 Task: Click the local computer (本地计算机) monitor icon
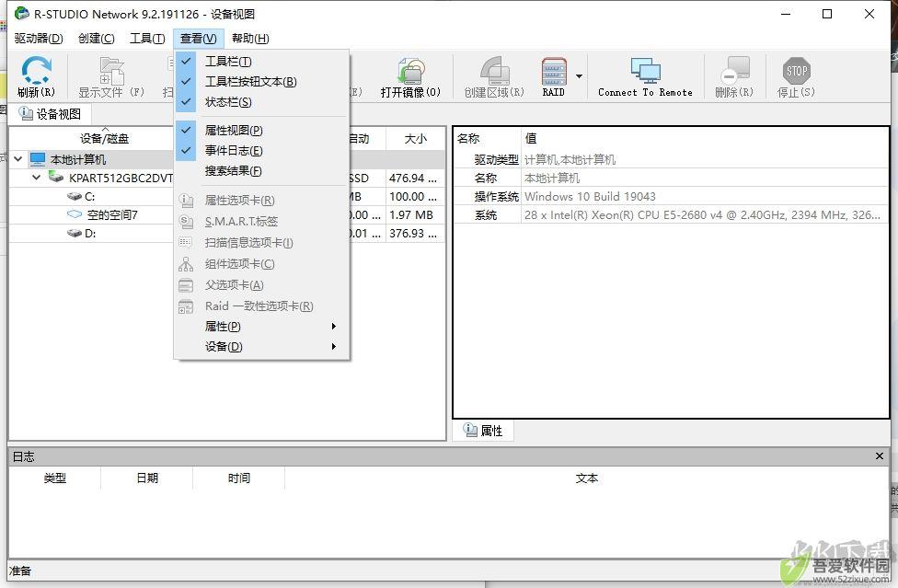[x=38, y=159]
